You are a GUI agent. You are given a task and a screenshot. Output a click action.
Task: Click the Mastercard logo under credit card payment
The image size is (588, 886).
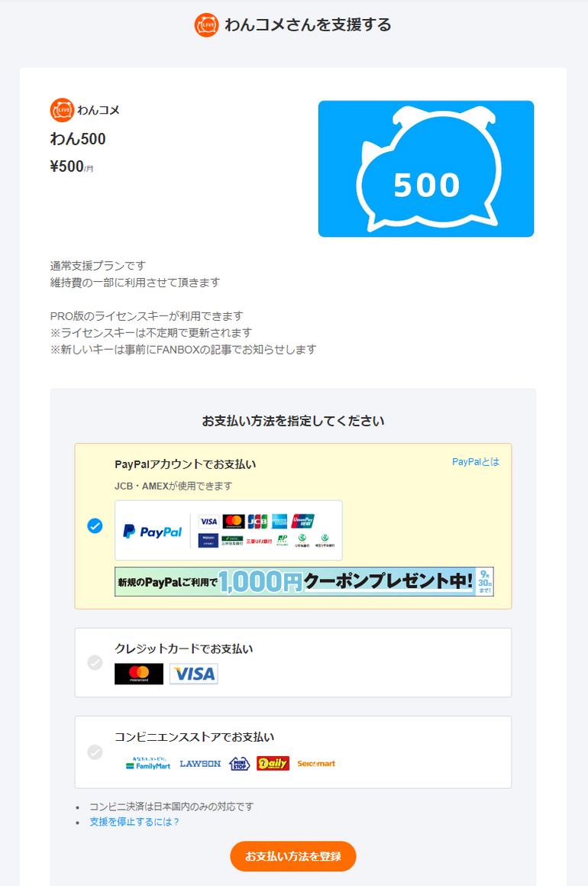click(139, 674)
